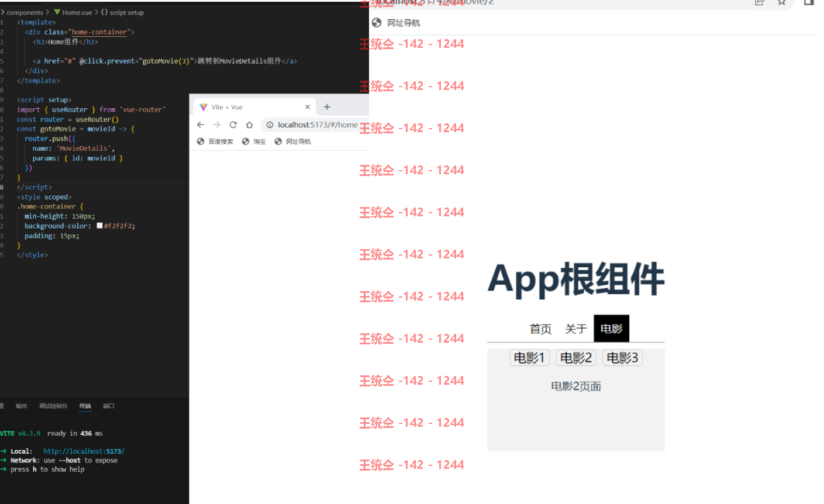824x504 pixels.
Task: Switch to the 调试控制台 panel tab
Action: (x=53, y=406)
